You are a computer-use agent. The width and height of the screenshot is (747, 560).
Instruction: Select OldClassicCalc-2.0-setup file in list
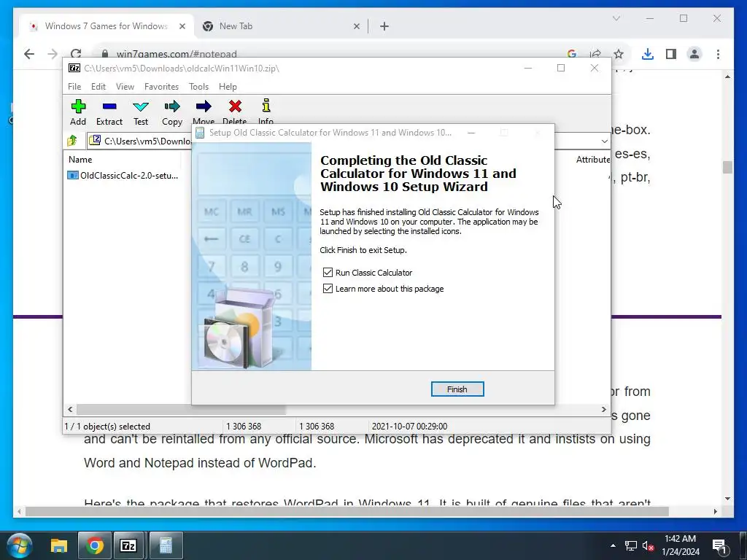[123, 175]
